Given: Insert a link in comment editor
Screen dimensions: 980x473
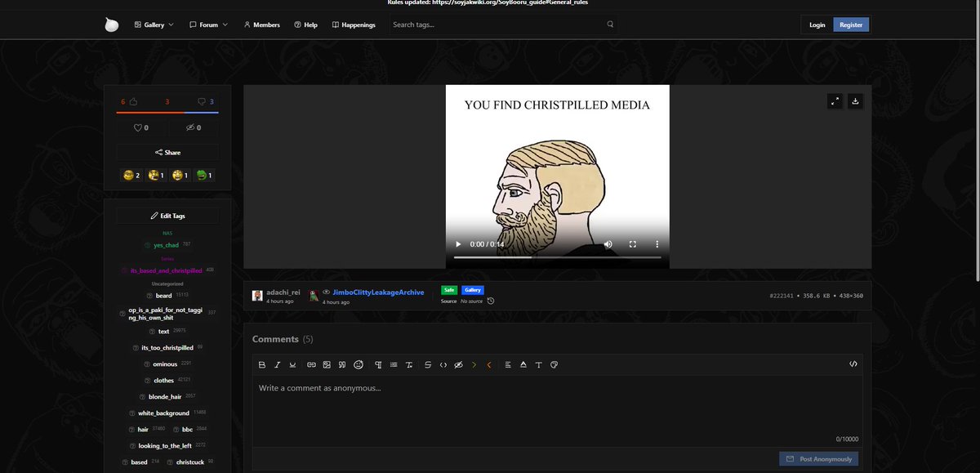Looking at the screenshot, I should click(311, 364).
